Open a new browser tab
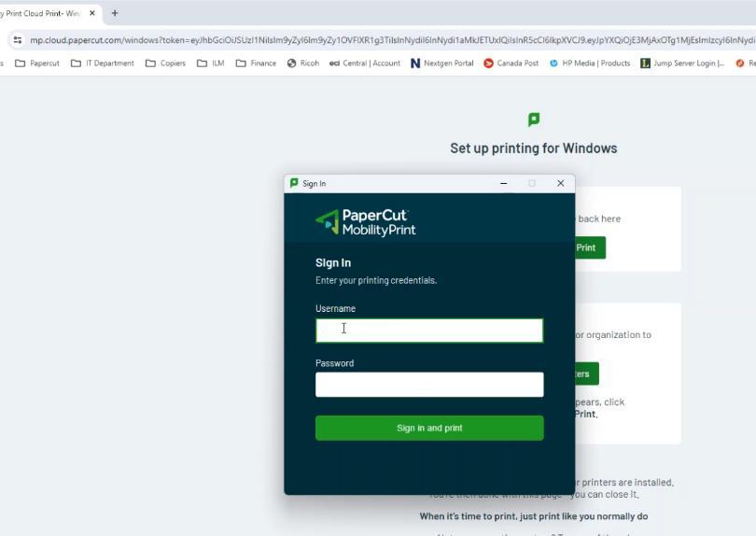This screenshot has width=756, height=536. pos(115,13)
